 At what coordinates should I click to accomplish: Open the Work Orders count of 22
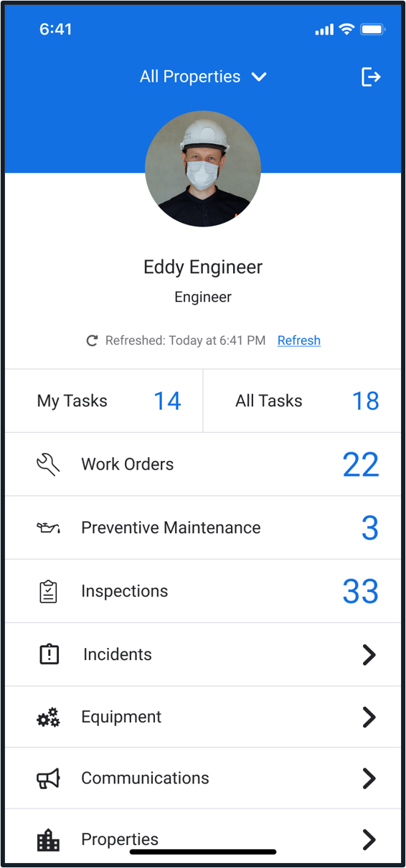tap(361, 464)
